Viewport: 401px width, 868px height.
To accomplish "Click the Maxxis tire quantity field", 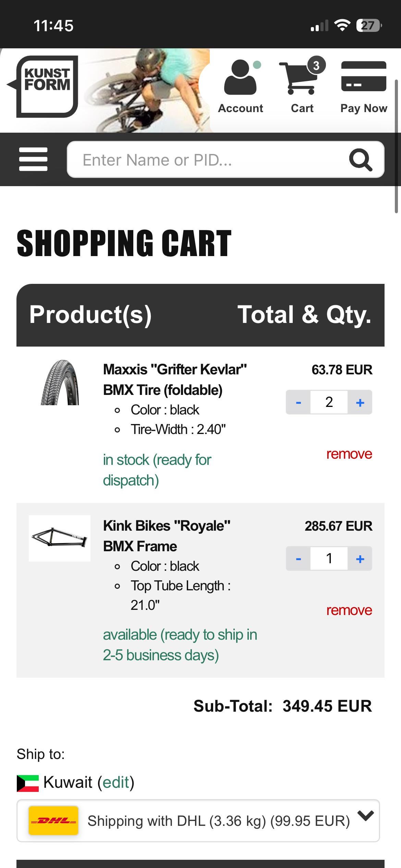I will click(x=329, y=402).
